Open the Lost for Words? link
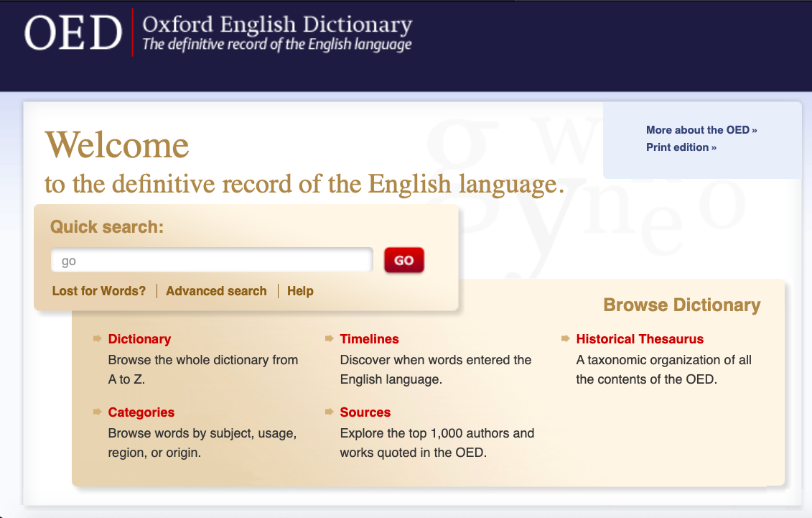This screenshot has height=518, width=812. tap(99, 291)
